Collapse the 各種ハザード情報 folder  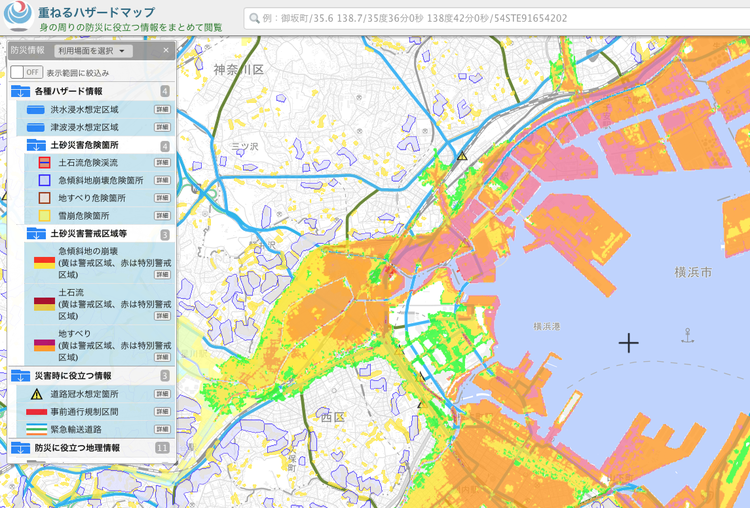(x=21, y=91)
